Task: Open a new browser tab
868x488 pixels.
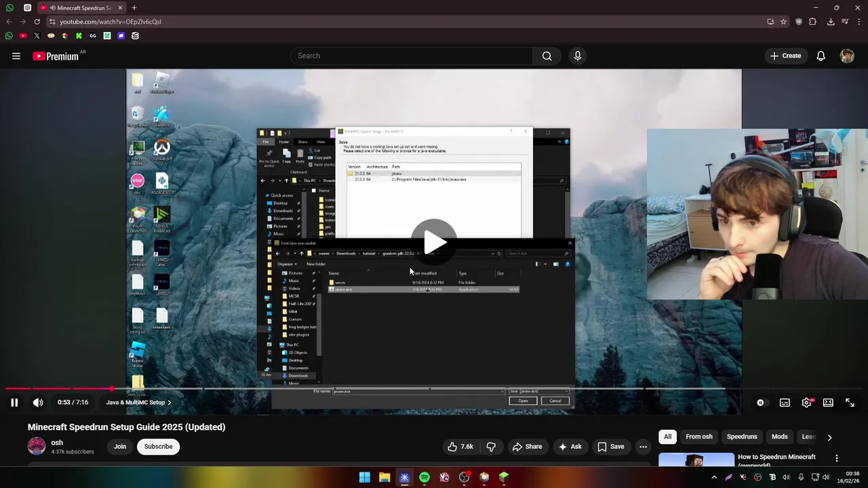Action: pyautogui.click(x=134, y=8)
